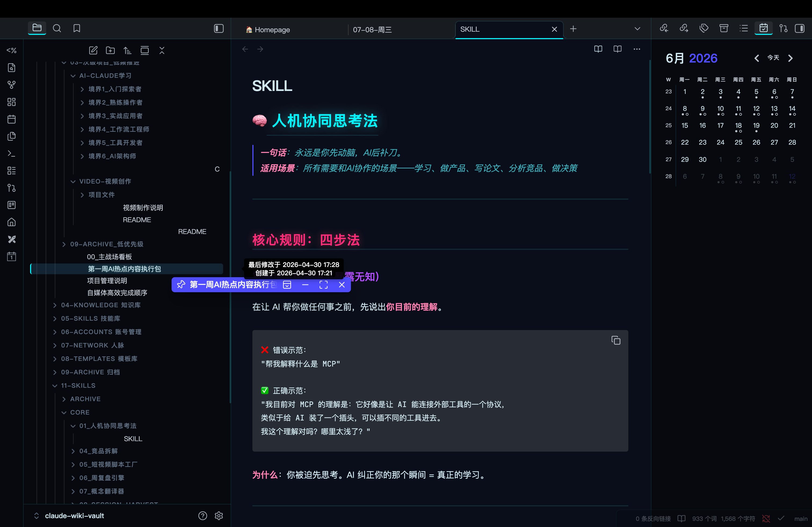Open help from vault footer
812x527 pixels.
[x=203, y=516]
